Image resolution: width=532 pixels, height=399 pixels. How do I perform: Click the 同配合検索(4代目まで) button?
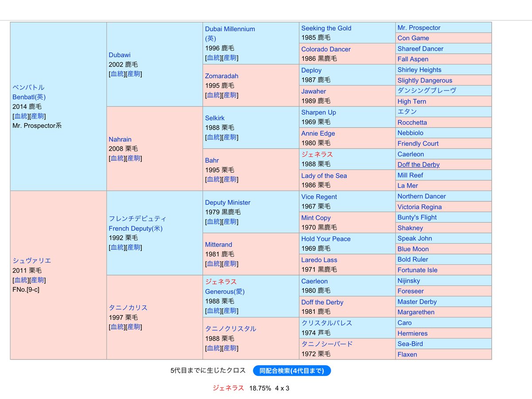[x=292, y=371]
